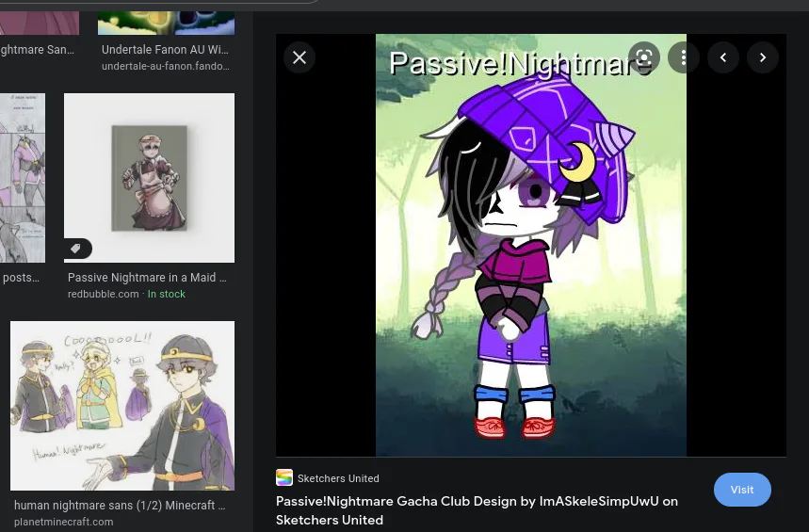Open the Undertale Fanon AU thumbnail image
The image size is (809, 532).
pyautogui.click(x=166, y=23)
